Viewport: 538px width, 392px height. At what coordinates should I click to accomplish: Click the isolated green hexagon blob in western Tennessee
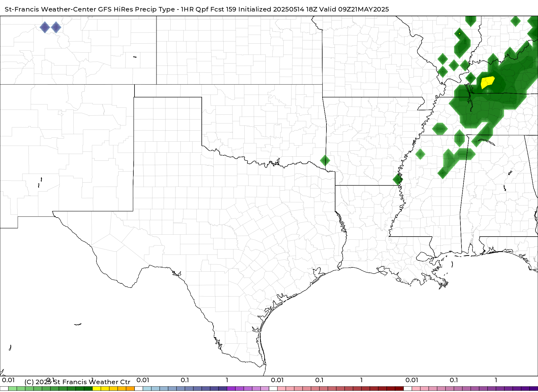440,129
